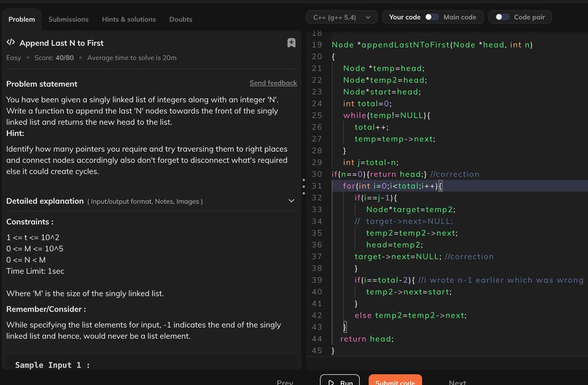Click the Send feedback link
This screenshot has width=588, height=385.
tap(273, 83)
